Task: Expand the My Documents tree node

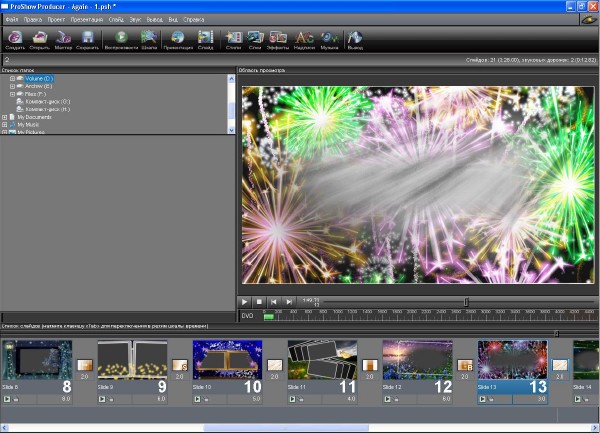Action: click(x=5, y=117)
